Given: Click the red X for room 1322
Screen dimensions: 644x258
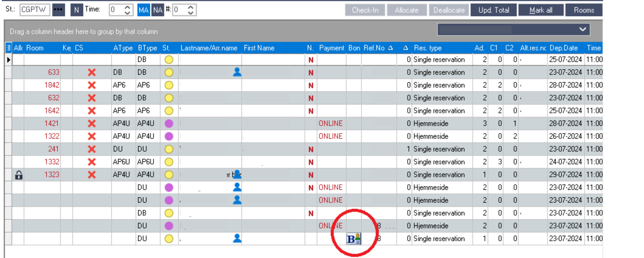Looking at the screenshot, I should pos(92,136).
